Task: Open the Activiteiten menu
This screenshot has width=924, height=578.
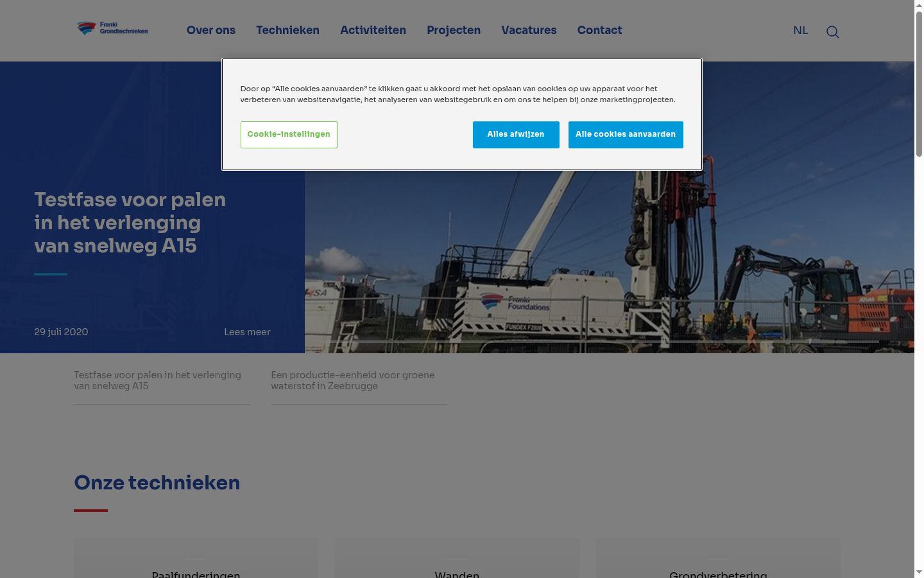Action: (373, 30)
